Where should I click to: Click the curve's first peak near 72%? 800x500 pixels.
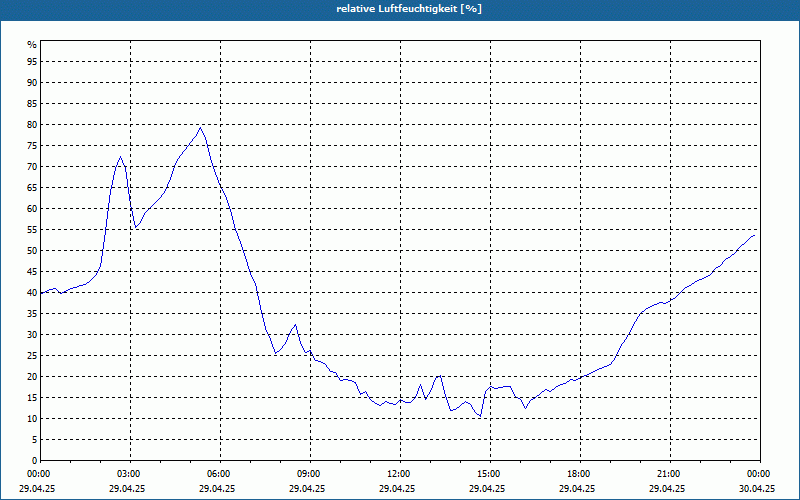120,157
